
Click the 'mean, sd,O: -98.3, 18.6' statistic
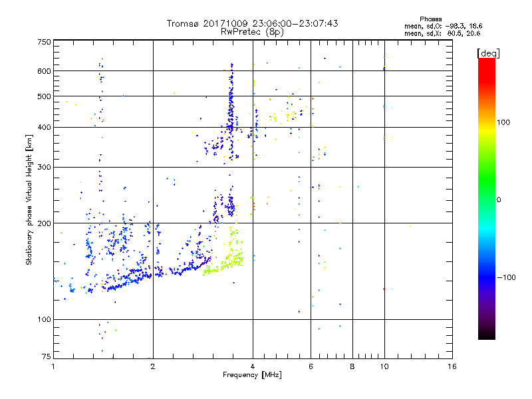coord(443,26)
